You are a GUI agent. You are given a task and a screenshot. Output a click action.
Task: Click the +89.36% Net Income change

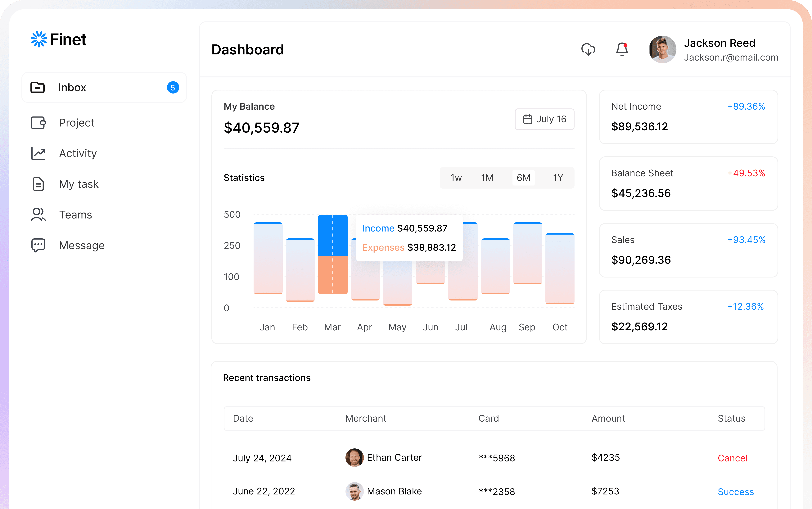(x=746, y=106)
